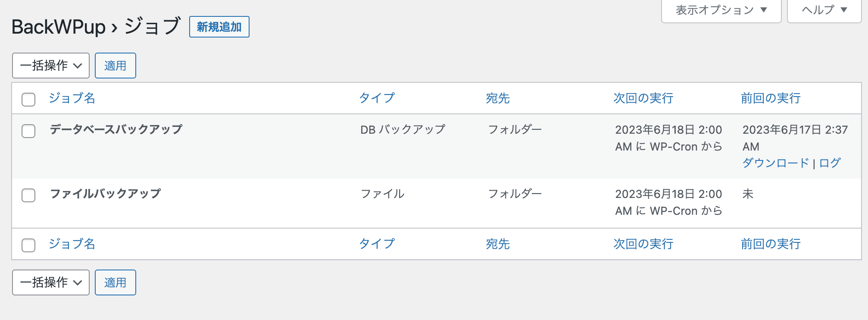This screenshot has height=320, width=868.
Task: Sort jobs by 宛先 column
Action: click(x=498, y=98)
